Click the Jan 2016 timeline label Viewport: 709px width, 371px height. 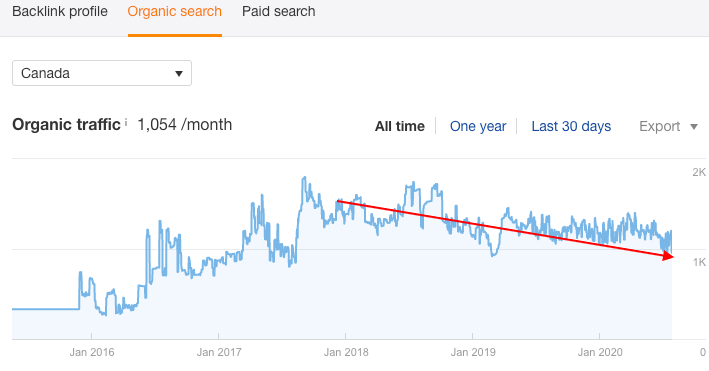pos(92,352)
